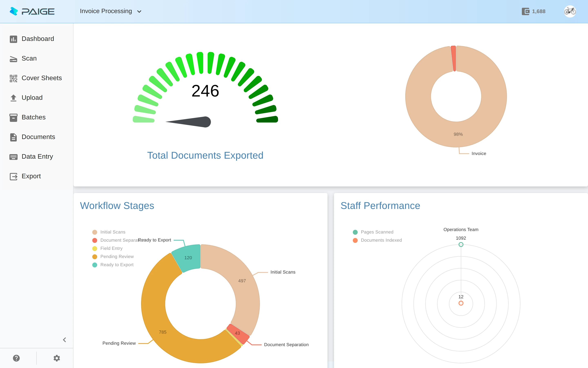
Task: Click the Pending Review callout label
Action: click(x=119, y=343)
